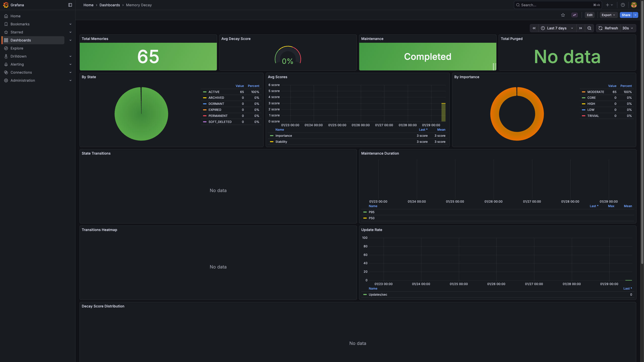
Task: Expand the Alerting sidebar section
Action: pos(70,64)
